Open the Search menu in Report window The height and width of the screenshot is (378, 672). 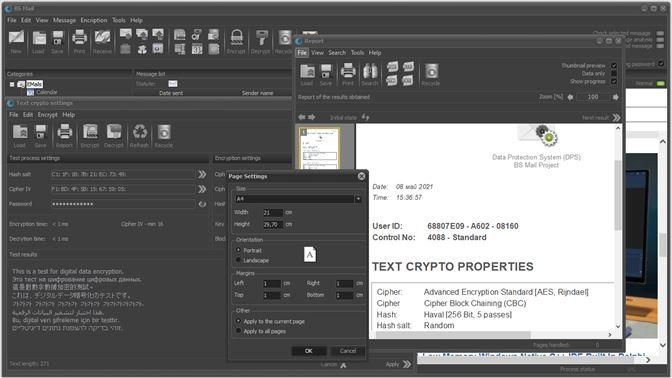337,53
